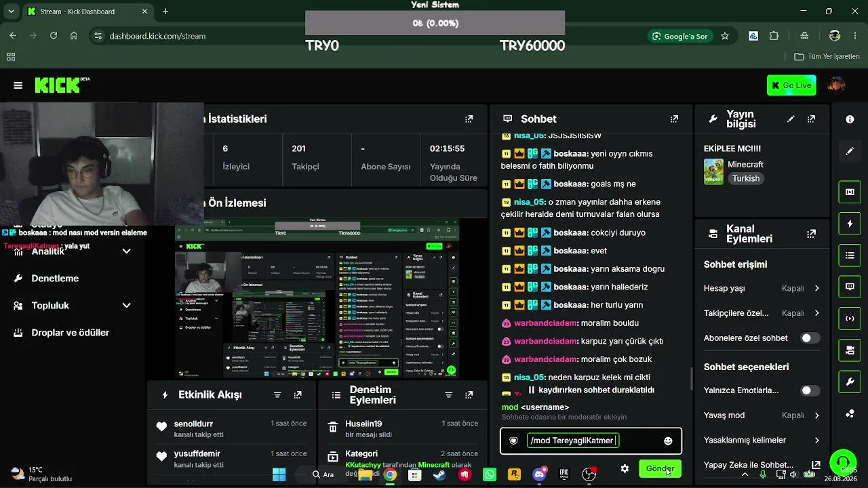868x488 pixels.
Task: Click the Turkish language tag
Action: 745,178
